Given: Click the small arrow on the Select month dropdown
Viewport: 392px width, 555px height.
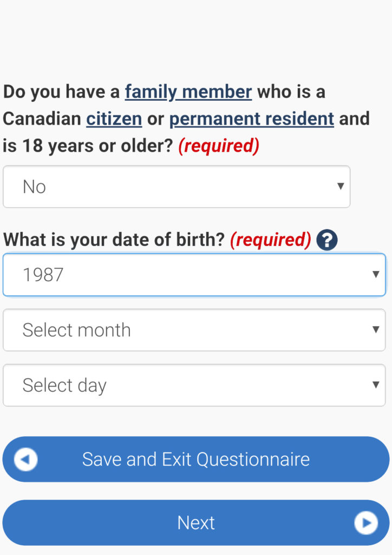Looking at the screenshot, I should 376,330.
